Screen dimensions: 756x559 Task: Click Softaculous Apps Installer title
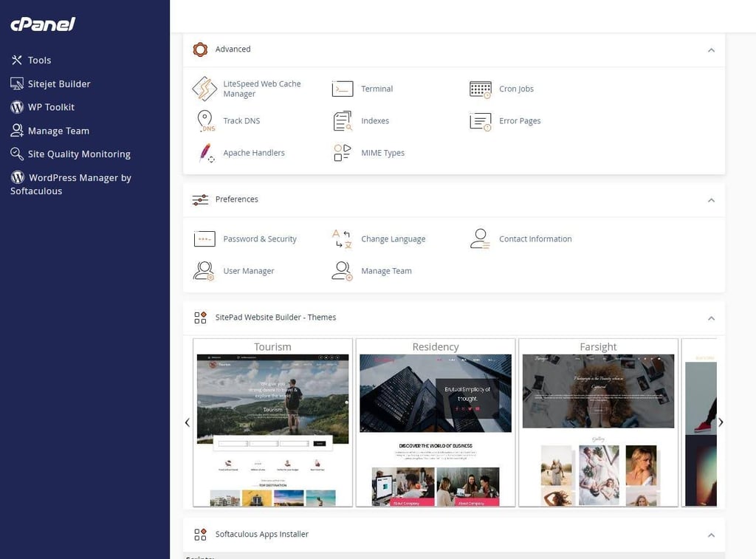tap(262, 534)
